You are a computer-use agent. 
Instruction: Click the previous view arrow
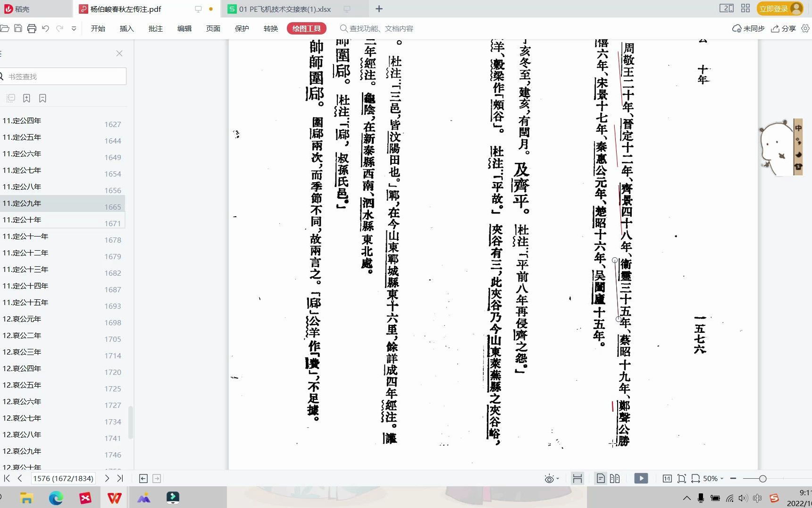(143, 478)
